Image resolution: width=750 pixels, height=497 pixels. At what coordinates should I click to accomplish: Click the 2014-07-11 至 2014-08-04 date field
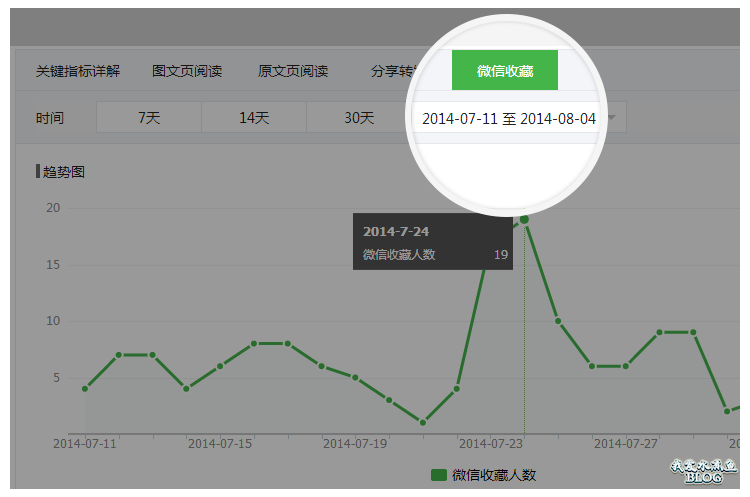coord(508,118)
